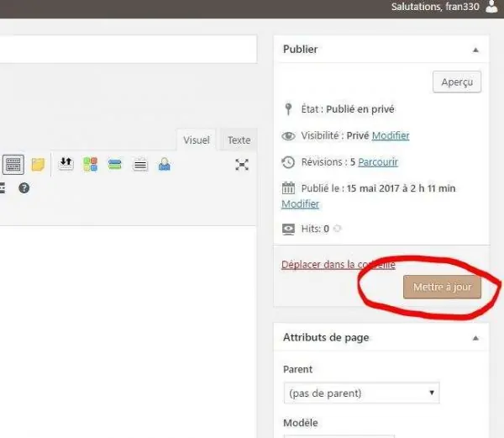Click the Aperçu button

coord(457,82)
